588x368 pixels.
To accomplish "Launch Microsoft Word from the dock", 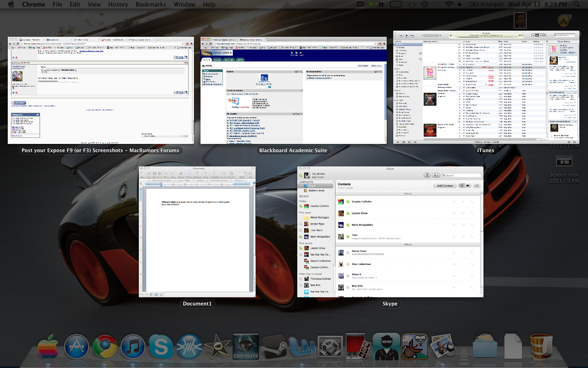I will (x=302, y=347).
